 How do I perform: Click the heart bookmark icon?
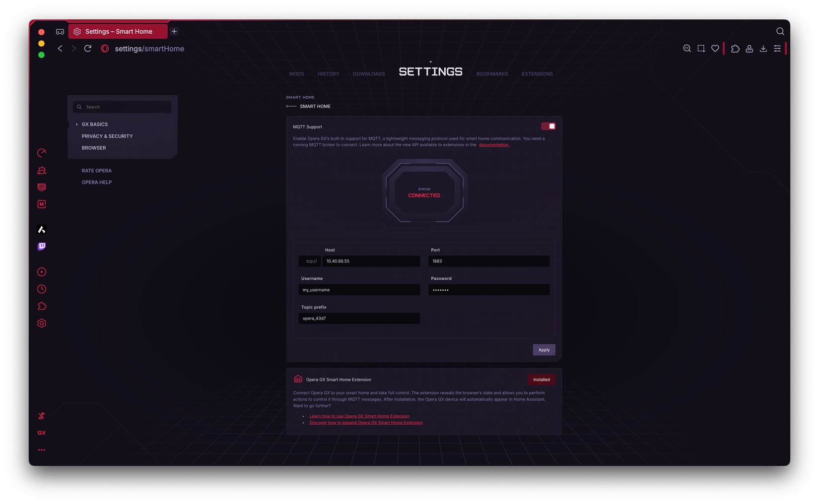[x=715, y=49]
